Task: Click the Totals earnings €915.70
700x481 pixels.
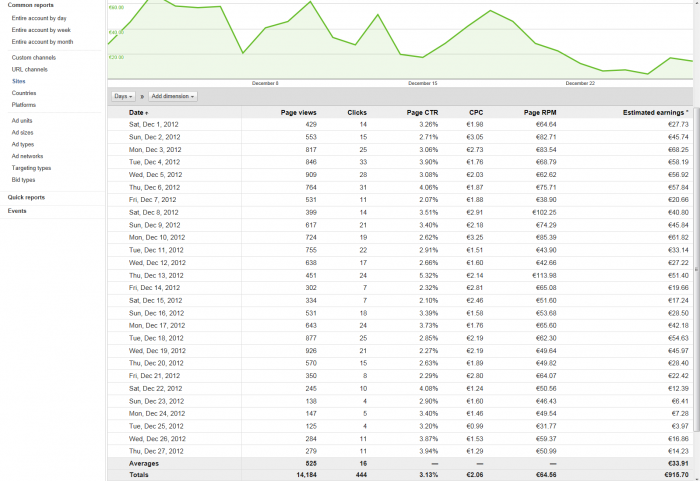Action: click(x=676, y=475)
